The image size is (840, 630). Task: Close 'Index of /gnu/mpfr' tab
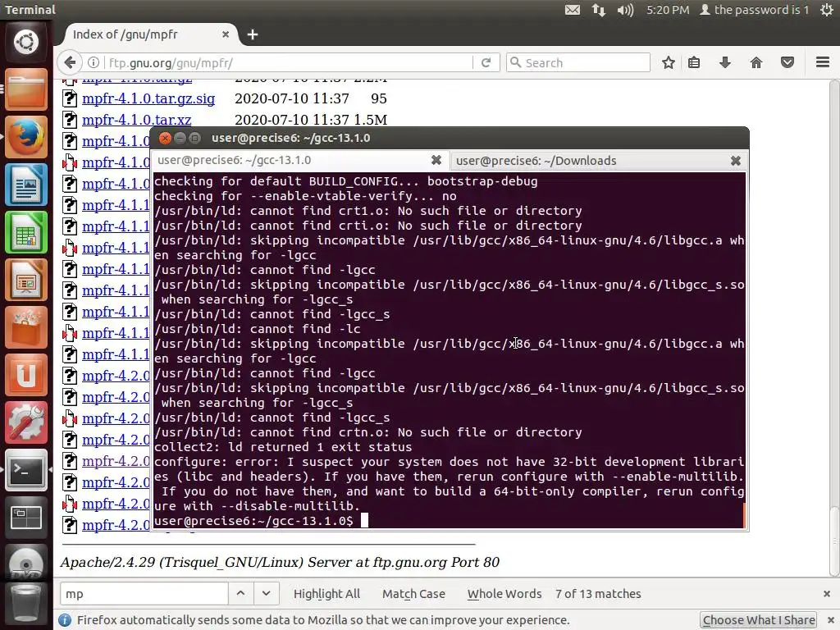[x=226, y=34]
